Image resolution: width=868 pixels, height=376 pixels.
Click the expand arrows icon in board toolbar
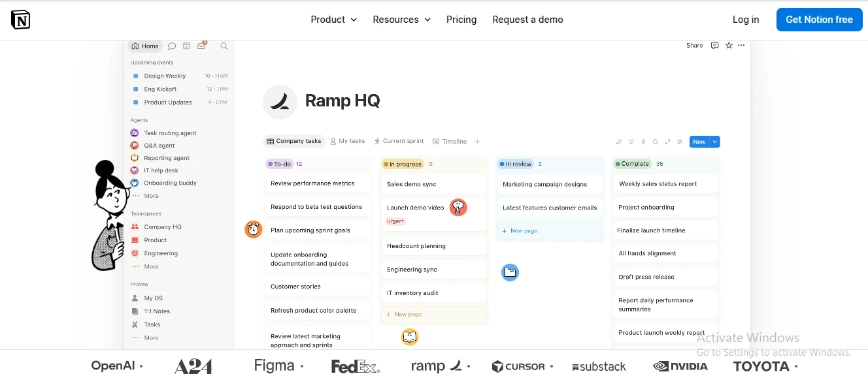click(x=668, y=142)
